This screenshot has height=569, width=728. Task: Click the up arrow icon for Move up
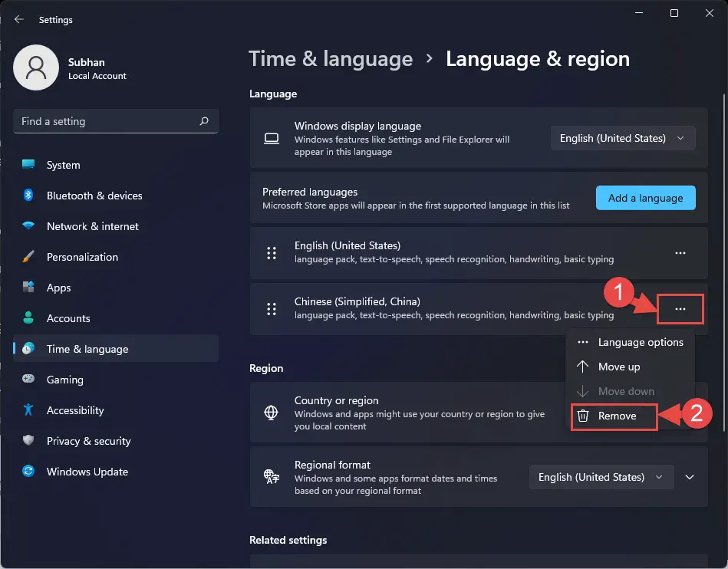pos(583,367)
